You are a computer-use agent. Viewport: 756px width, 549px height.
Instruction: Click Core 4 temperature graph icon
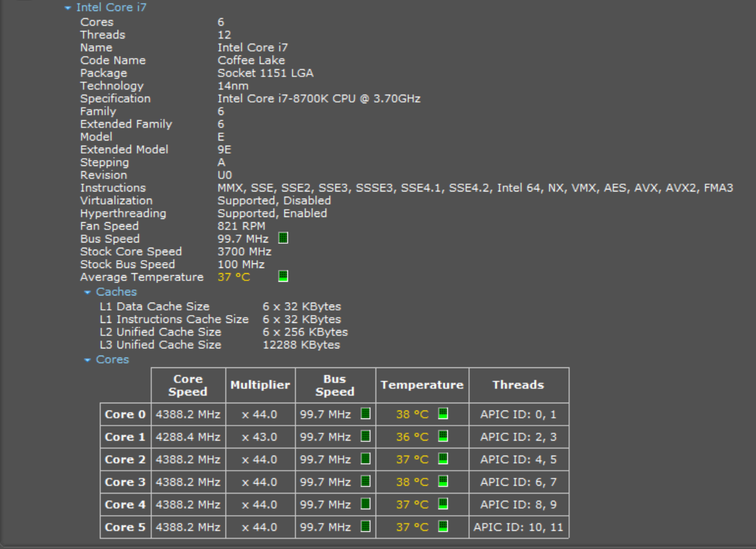(x=443, y=504)
